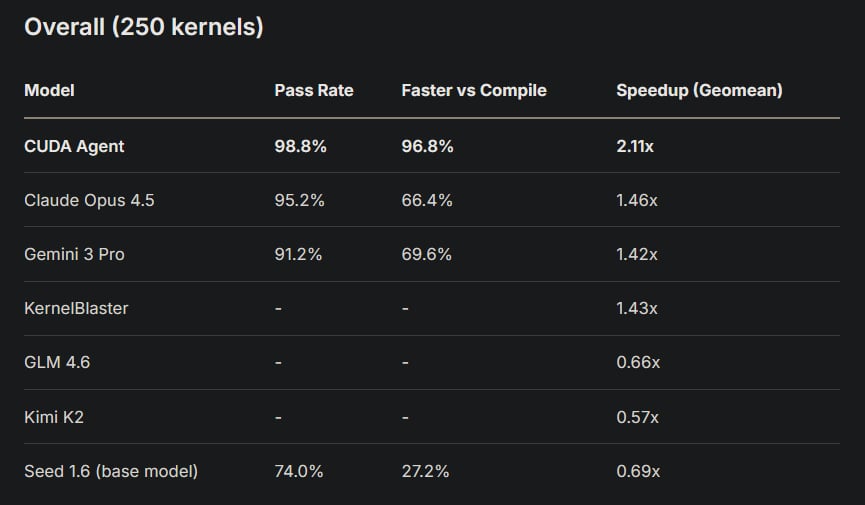Select the Claude Opus 4.5 model name
865x505 pixels.
(89, 200)
